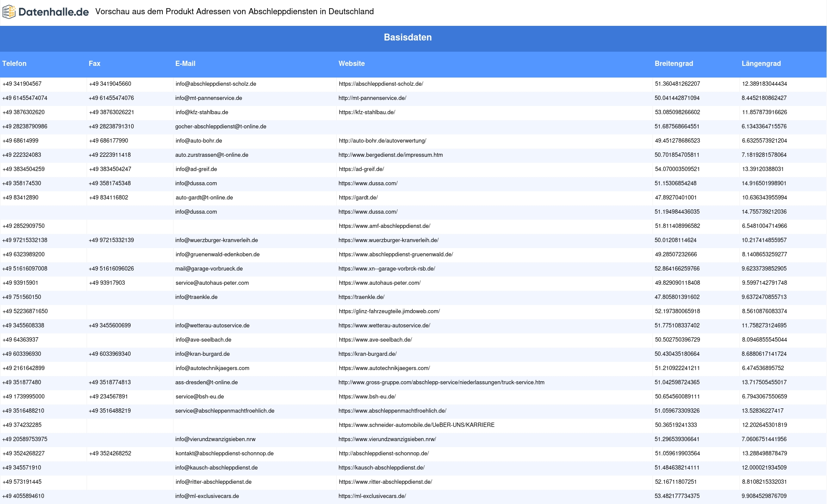The height and width of the screenshot is (504, 827).
Task: Open the xn--garage-vorbrck-rsb.de link
Action: tap(387, 269)
